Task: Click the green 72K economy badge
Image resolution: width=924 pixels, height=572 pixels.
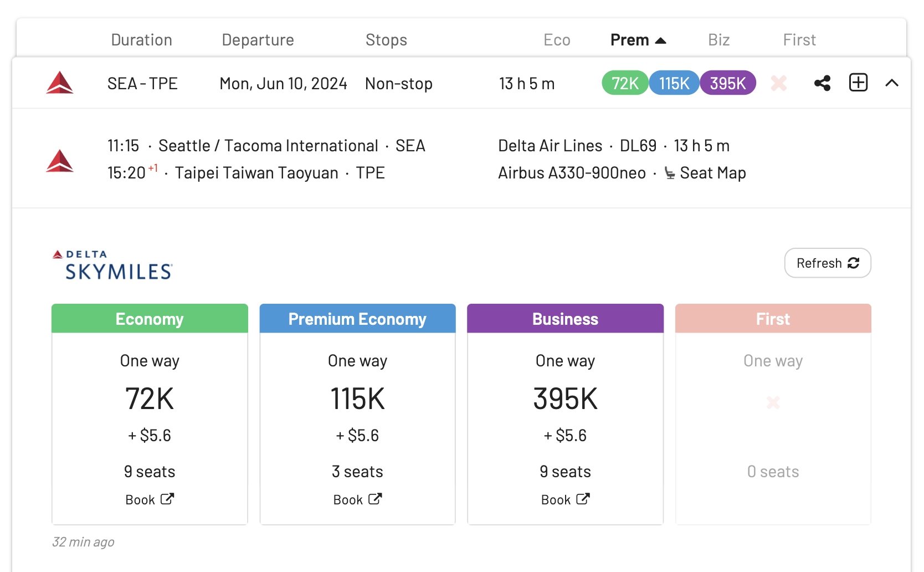Action: pos(625,83)
